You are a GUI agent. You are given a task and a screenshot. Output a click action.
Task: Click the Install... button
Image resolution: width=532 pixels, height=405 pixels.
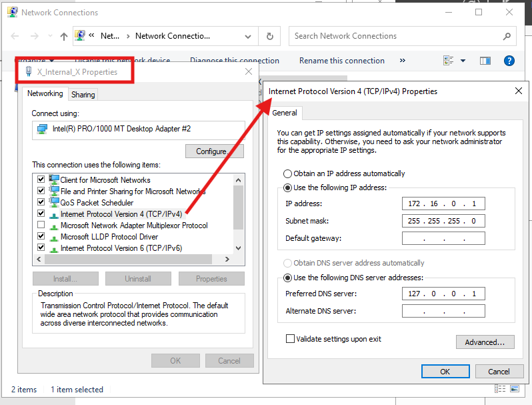tap(65, 279)
